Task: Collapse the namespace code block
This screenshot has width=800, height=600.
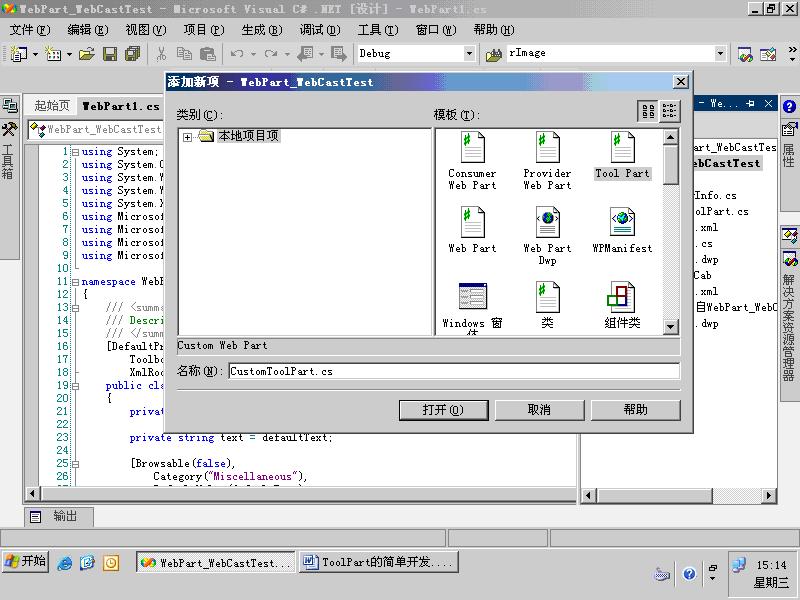Action: coord(76,282)
